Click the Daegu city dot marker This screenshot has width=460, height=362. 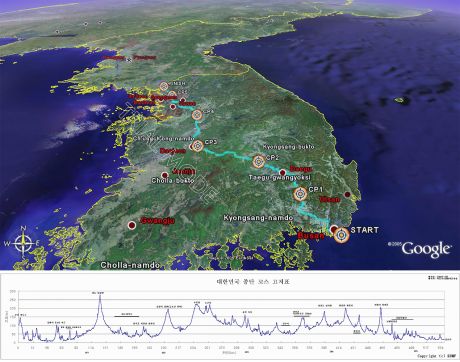point(283,173)
